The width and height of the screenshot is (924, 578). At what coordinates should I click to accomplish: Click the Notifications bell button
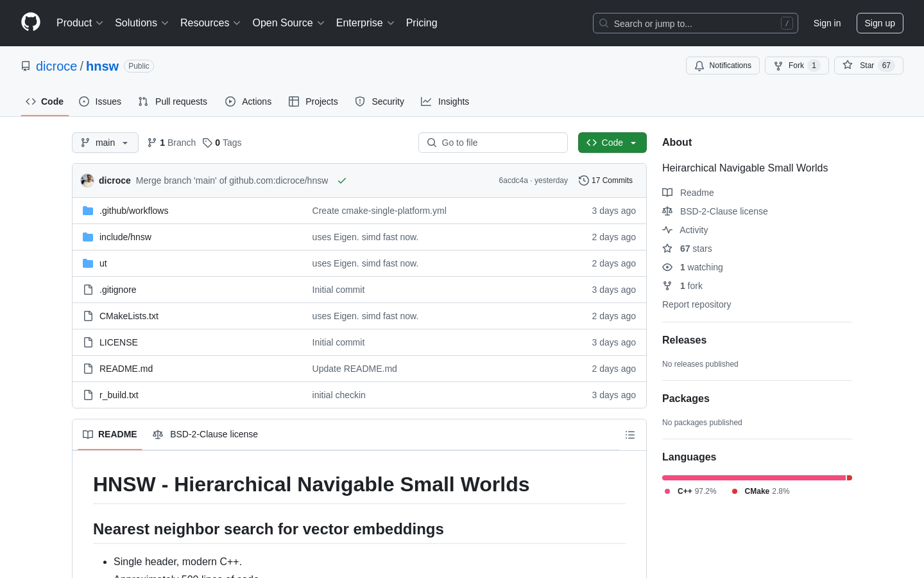coord(723,66)
